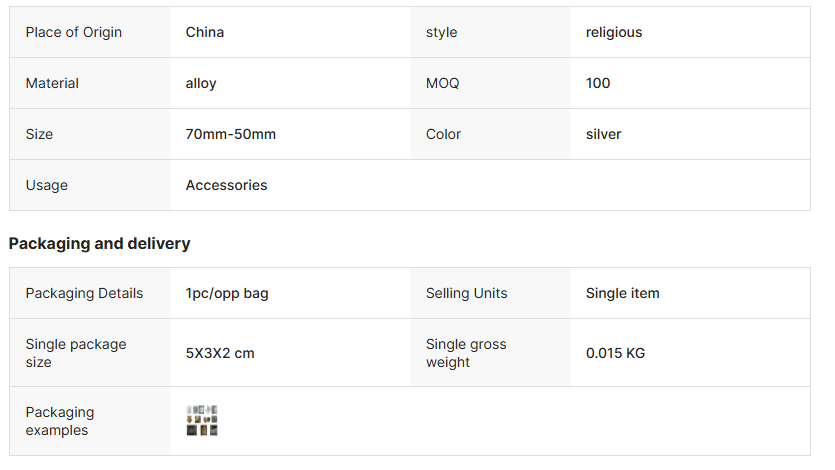The image size is (835, 470).
Task: Click the '5X3X2 cm' package size
Action: coord(220,353)
